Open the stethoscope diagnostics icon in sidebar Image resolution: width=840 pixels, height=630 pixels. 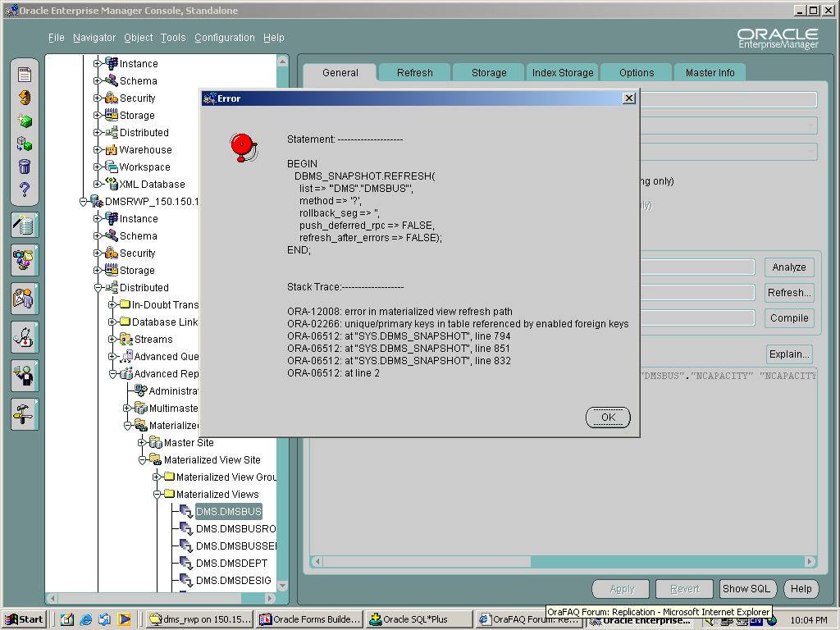tap(25, 336)
